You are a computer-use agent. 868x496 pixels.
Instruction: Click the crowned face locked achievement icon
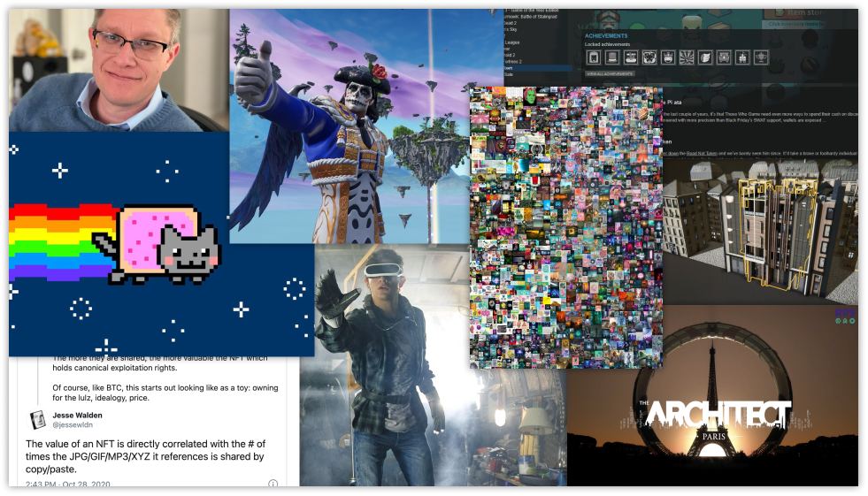668,57
